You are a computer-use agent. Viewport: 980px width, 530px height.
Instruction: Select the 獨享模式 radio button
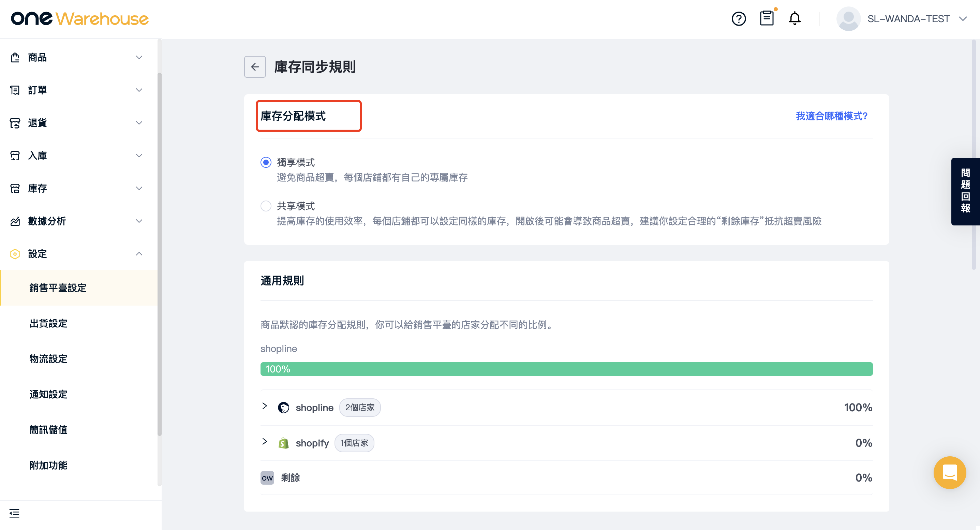tap(266, 162)
